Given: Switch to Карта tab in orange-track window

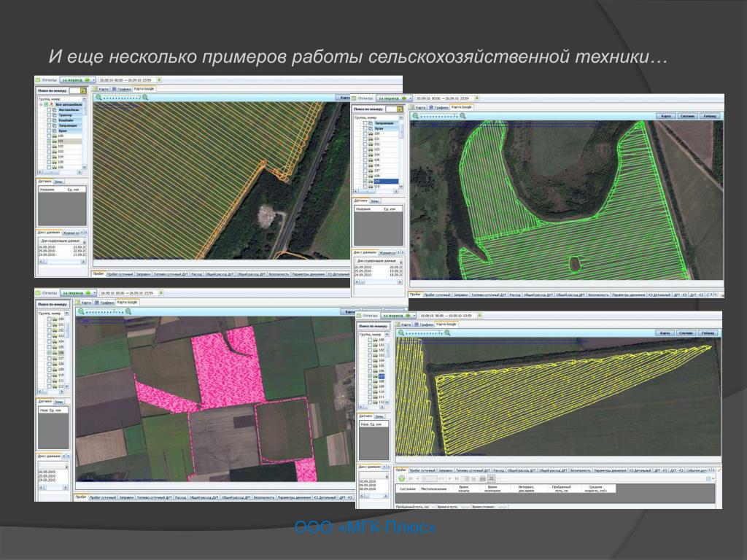Looking at the screenshot, I should coord(101,89).
